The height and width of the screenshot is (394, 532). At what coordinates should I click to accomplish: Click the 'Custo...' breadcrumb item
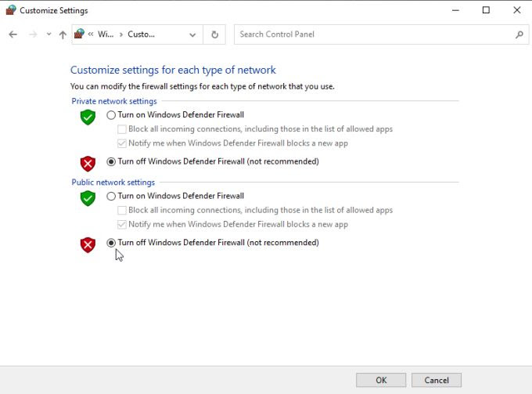[x=142, y=34]
